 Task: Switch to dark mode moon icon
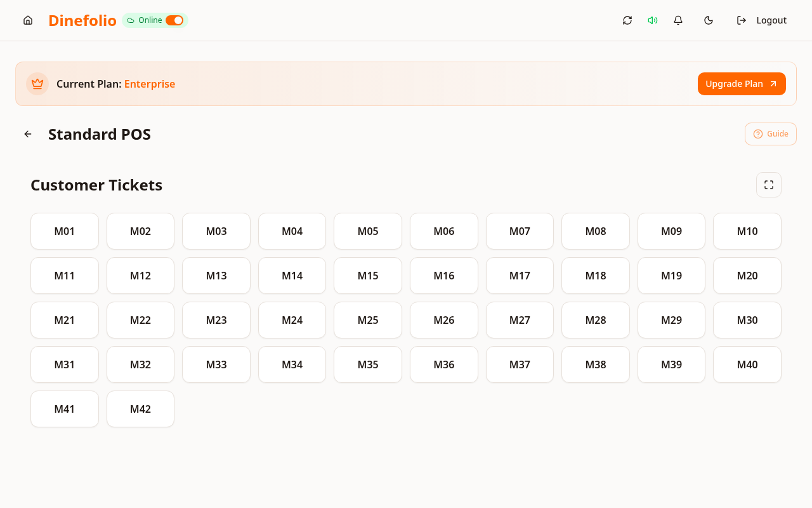click(x=709, y=20)
